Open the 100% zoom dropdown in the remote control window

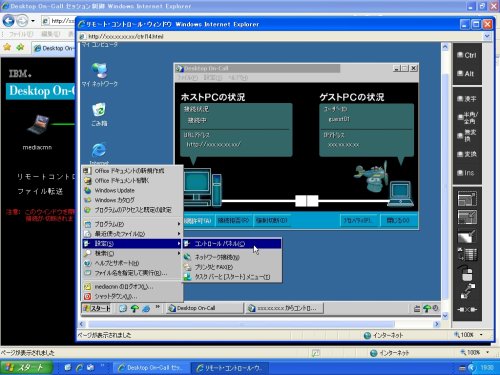[481, 335]
